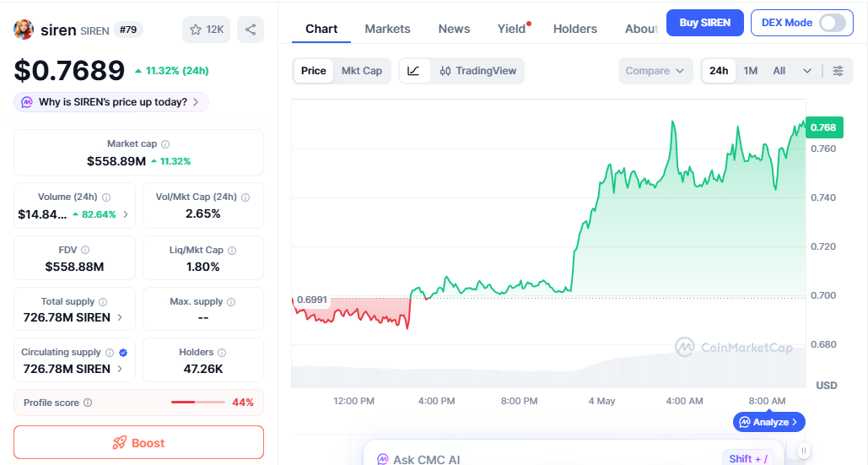This screenshot has height=465, width=868.
Task: Select the All time range
Action: [779, 71]
